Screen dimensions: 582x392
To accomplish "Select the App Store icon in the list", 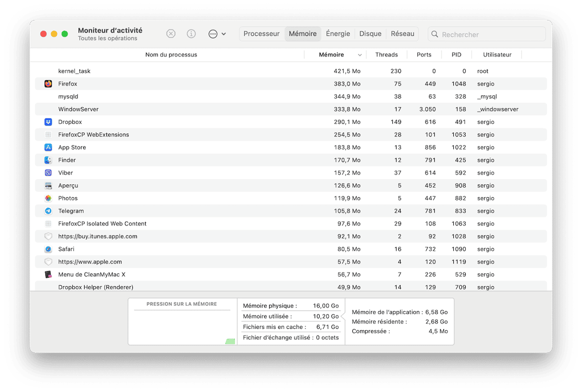I will pos(48,147).
